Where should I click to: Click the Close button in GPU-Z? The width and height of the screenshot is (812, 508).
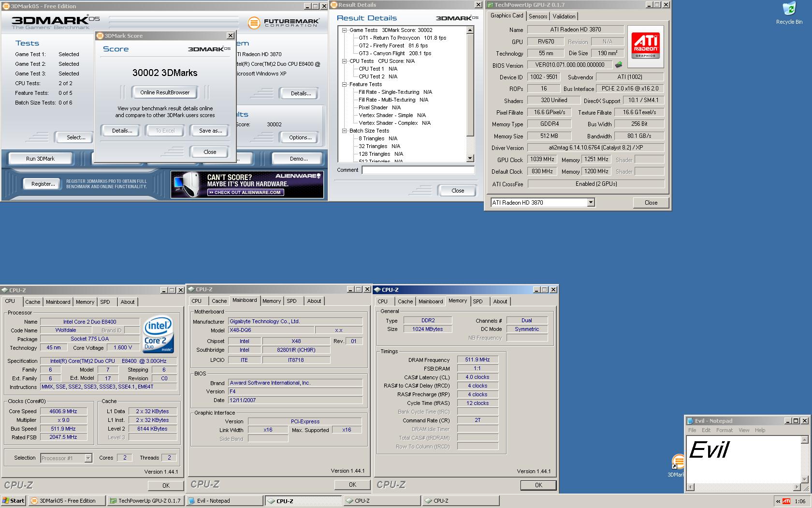pyautogui.click(x=651, y=203)
